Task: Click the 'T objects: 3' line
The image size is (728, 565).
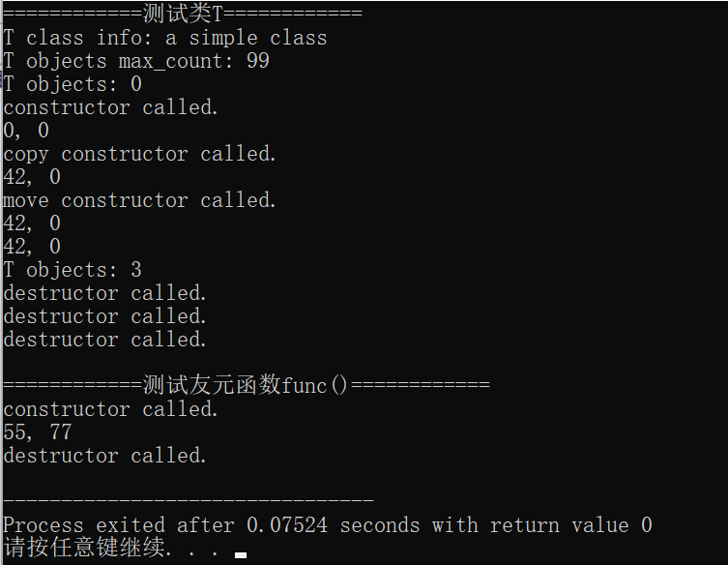Action: click(x=73, y=270)
